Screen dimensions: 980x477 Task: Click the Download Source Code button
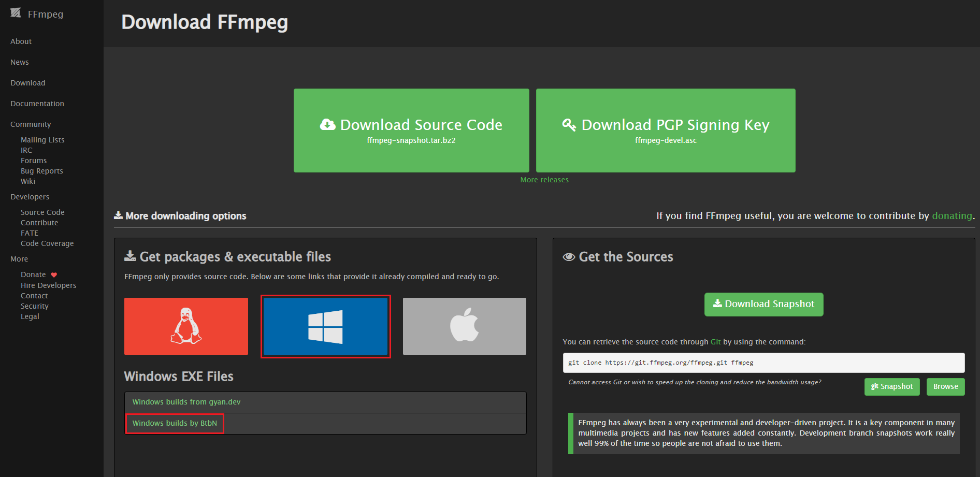(411, 131)
